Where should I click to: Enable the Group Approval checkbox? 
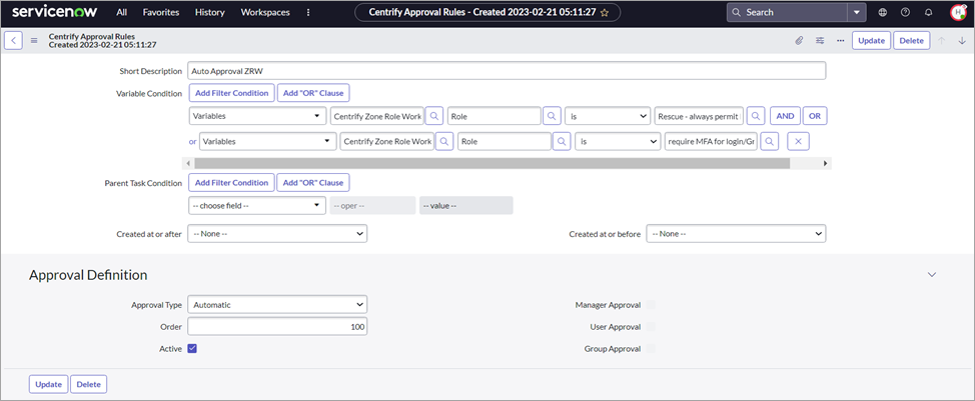(x=651, y=348)
